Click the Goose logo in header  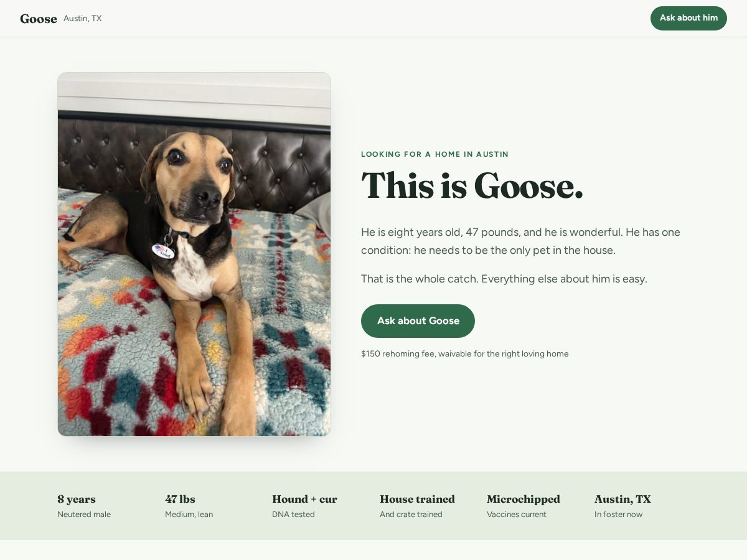coord(39,19)
